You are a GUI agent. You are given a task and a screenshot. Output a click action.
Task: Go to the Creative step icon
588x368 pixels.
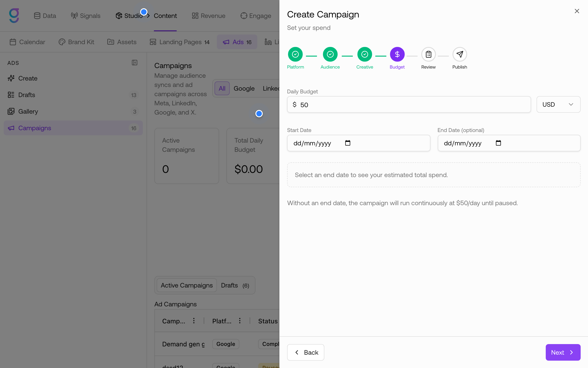(x=365, y=54)
